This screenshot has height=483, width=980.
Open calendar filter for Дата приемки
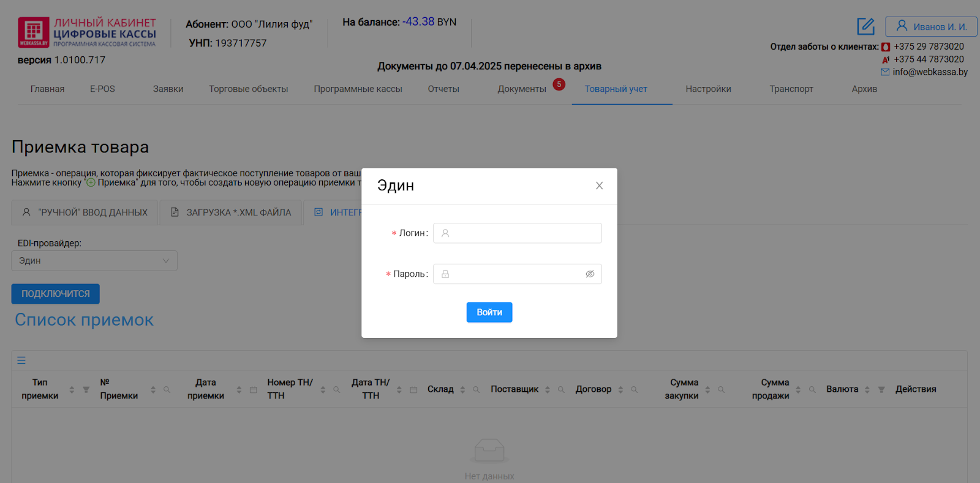click(254, 389)
